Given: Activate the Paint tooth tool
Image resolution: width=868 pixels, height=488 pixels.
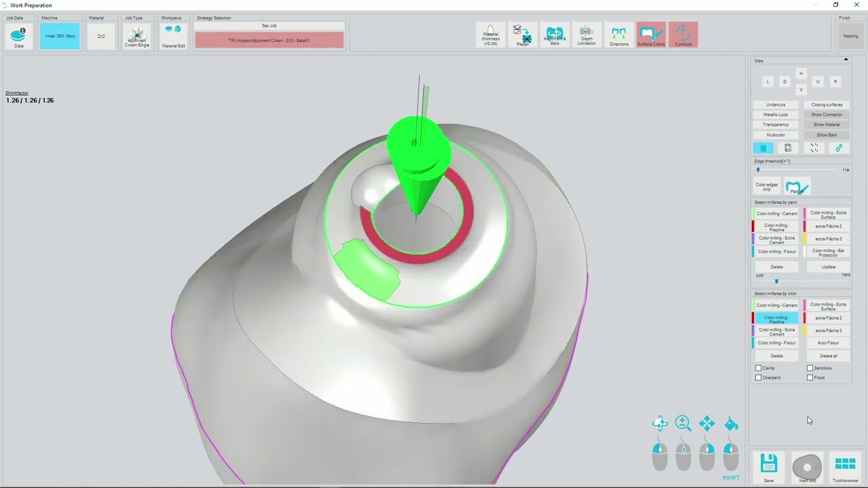Looking at the screenshot, I should (797, 187).
